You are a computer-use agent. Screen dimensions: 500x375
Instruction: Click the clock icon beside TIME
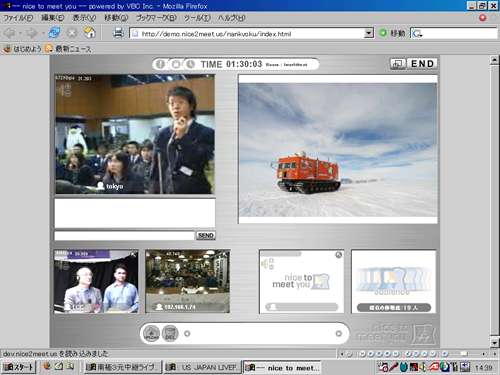click(x=190, y=64)
